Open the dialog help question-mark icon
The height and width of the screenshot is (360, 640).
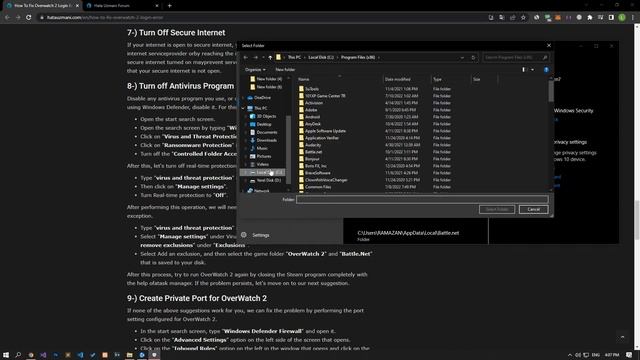pos(546,70)
